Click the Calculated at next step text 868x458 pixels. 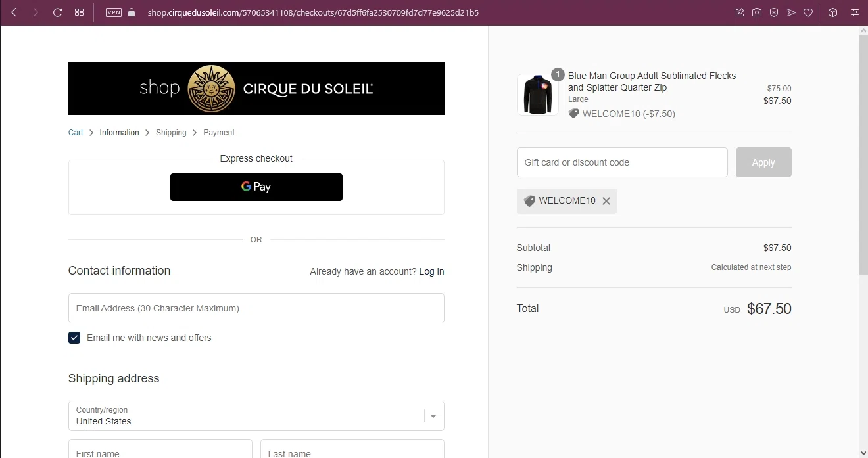pos(751,267)
